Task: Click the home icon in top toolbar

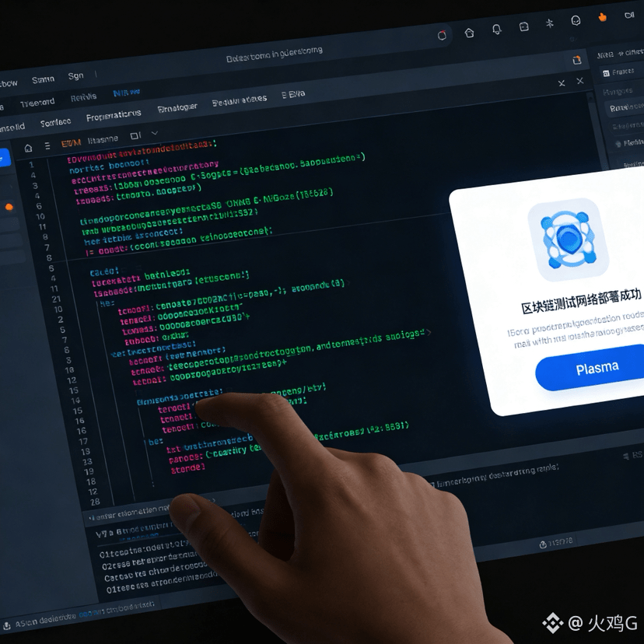Action: (x=469, y=33)
